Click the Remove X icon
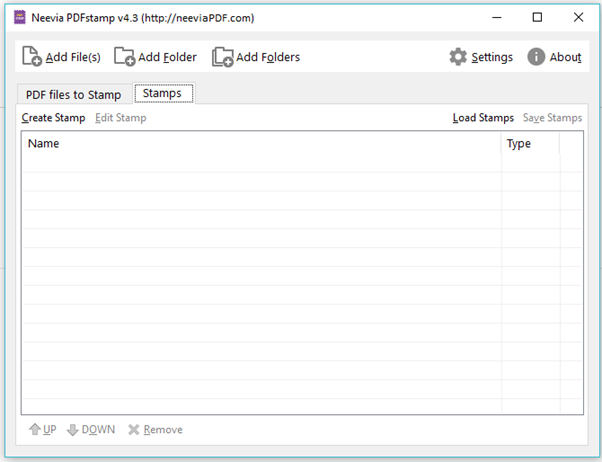The width and height of the screenshot is (602, 462). [x=133, y=430]
